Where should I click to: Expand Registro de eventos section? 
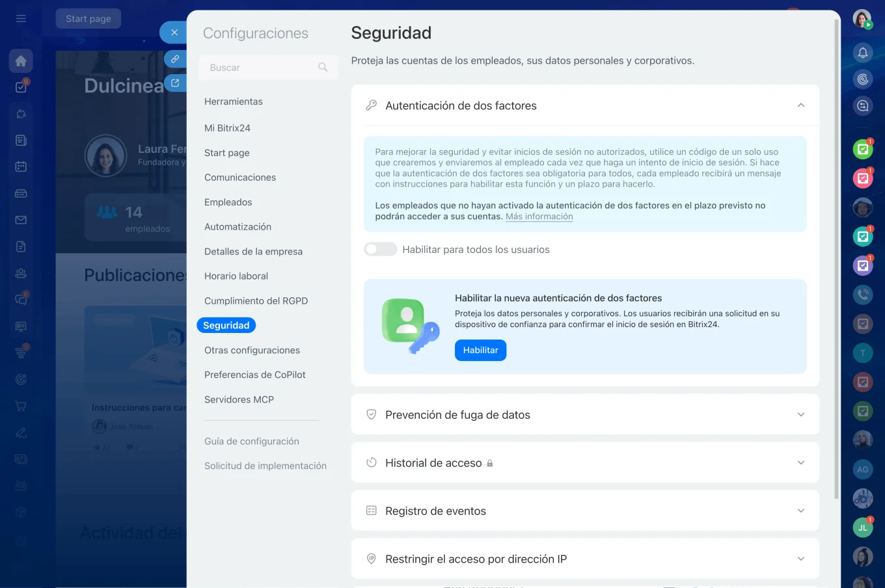[801, 511]
